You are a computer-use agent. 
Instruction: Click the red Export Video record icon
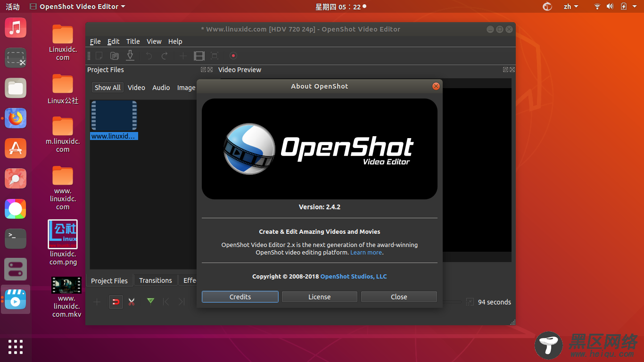point(233,56)
